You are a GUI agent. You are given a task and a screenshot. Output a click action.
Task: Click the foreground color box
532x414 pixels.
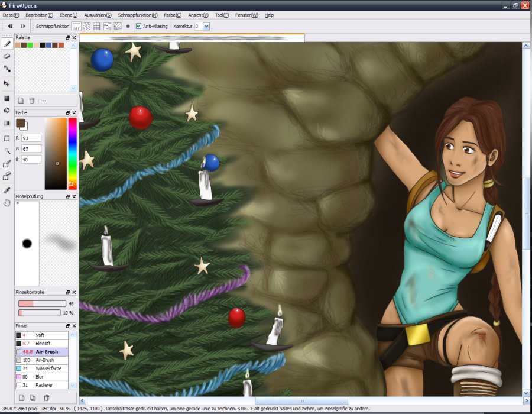20,123
